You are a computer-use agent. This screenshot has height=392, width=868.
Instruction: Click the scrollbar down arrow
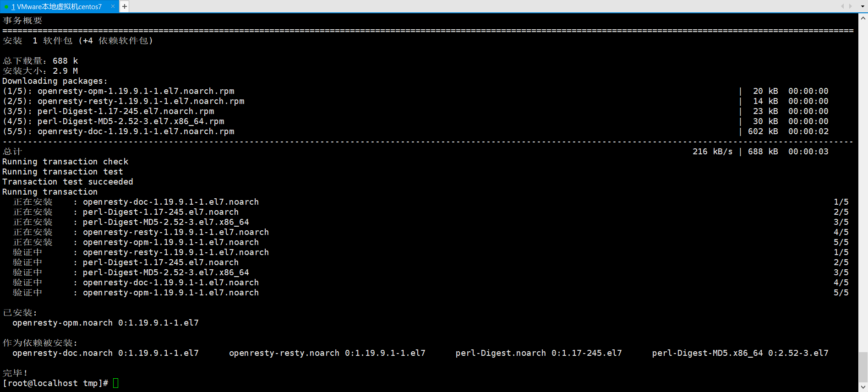click(863, 387)
